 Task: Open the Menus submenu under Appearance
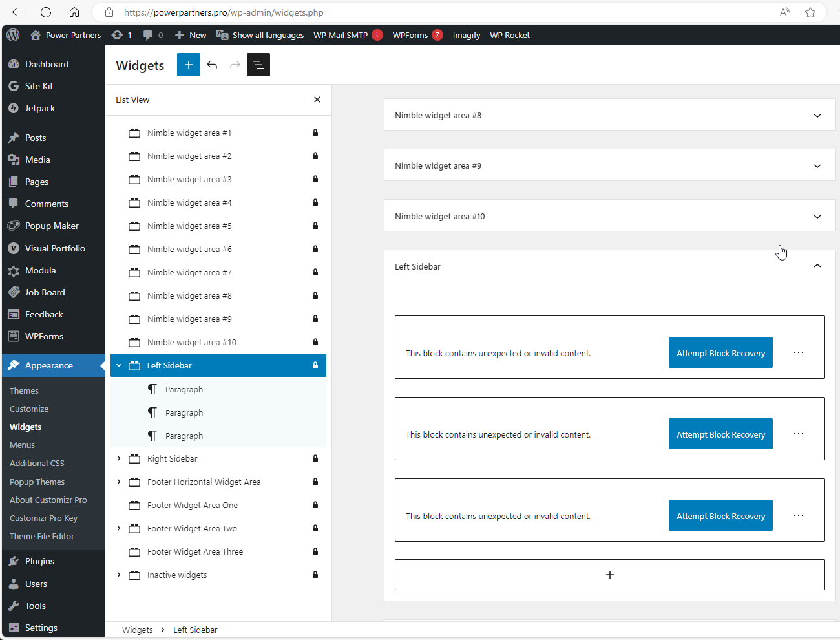click(x=23, y=445)
